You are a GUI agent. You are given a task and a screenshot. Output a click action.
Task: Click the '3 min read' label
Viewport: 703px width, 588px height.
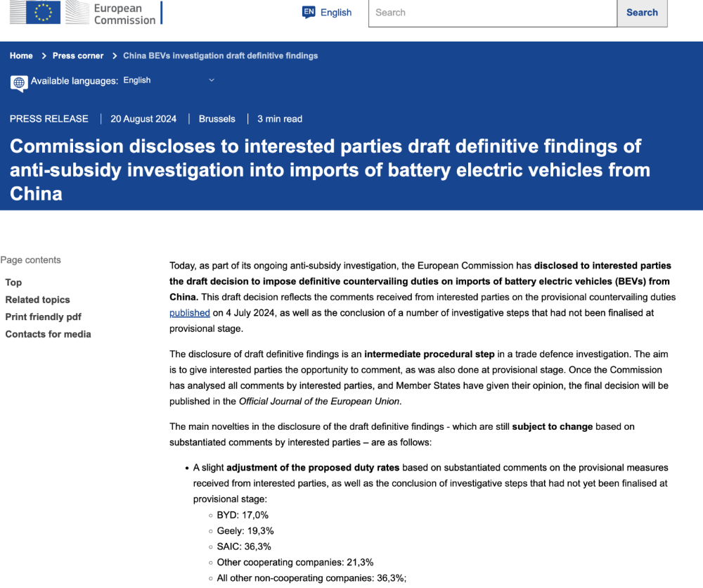tap(280, 119)
